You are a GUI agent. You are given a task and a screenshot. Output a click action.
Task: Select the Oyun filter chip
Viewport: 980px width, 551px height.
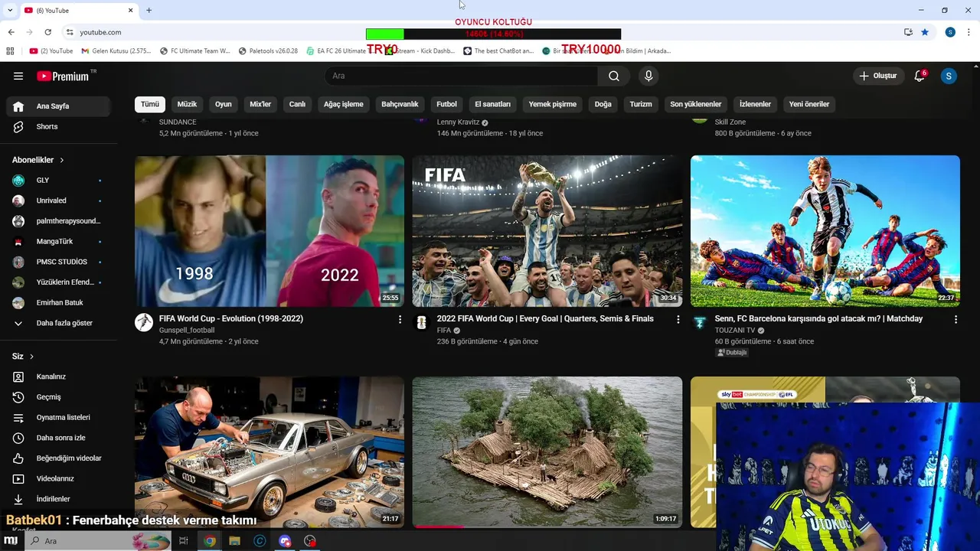pos(224,104)
